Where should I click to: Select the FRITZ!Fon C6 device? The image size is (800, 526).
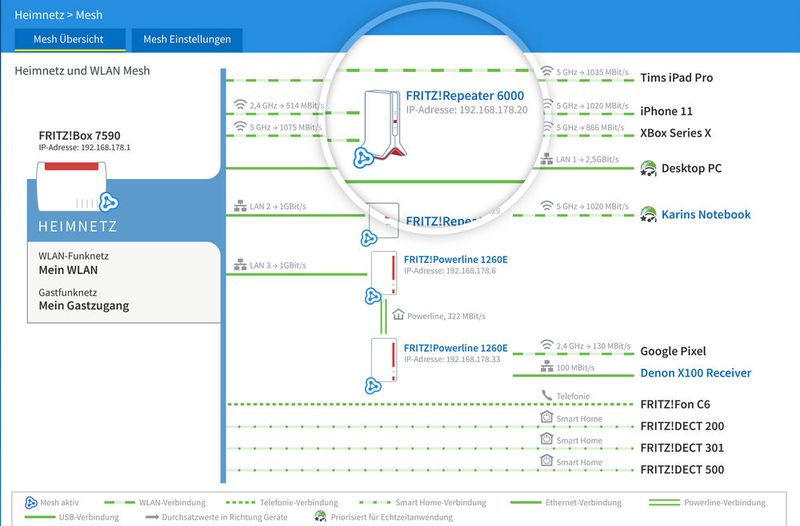pos(675,404)
